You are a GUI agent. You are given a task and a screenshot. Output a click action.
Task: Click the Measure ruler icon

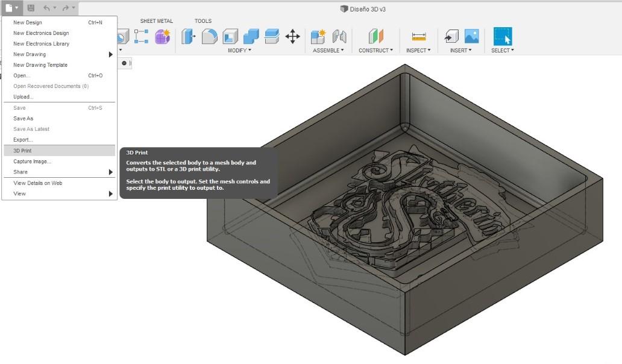click(419, 37)
